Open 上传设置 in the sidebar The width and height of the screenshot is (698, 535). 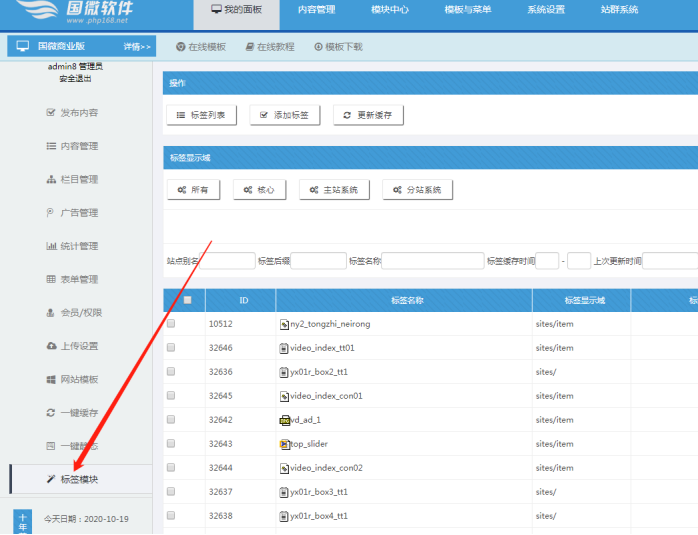click(72, 346)
